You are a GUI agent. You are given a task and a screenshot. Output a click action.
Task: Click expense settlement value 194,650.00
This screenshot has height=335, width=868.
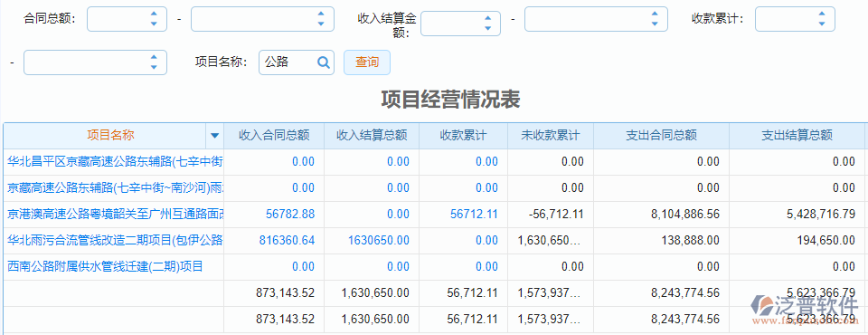[826, 240]
